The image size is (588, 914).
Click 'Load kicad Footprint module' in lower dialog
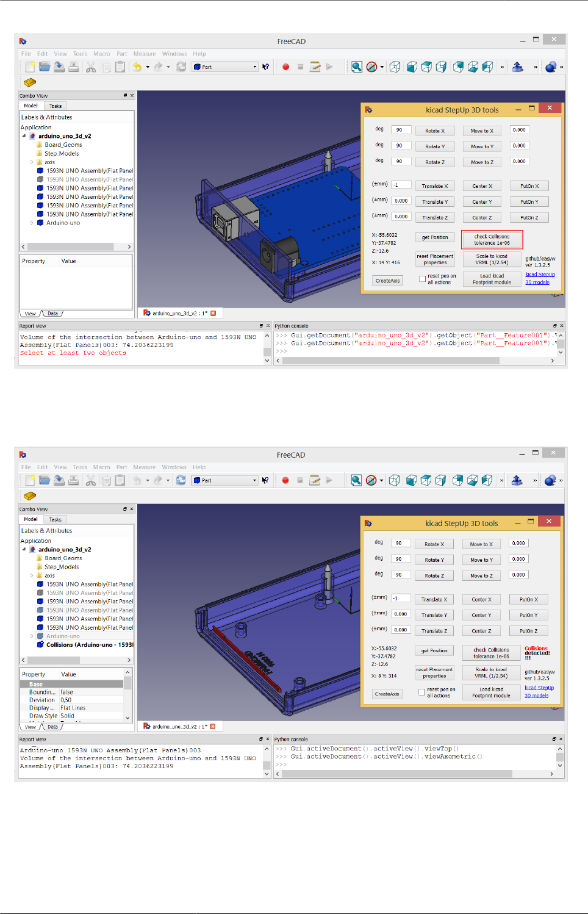coord(491,692)
